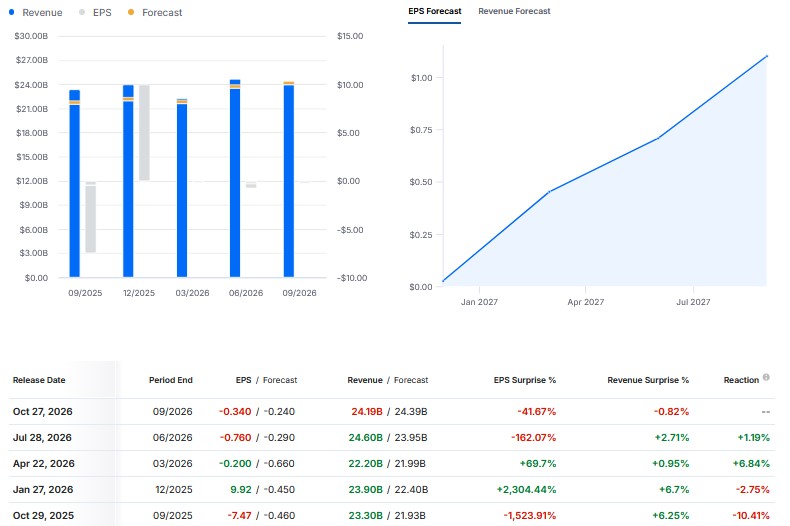Select the Oct 27, 2026 release date

43,412
